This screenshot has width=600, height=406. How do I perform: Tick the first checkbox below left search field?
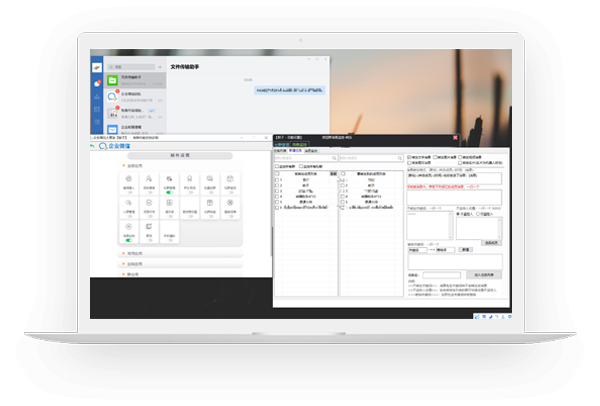pos(277,166)
